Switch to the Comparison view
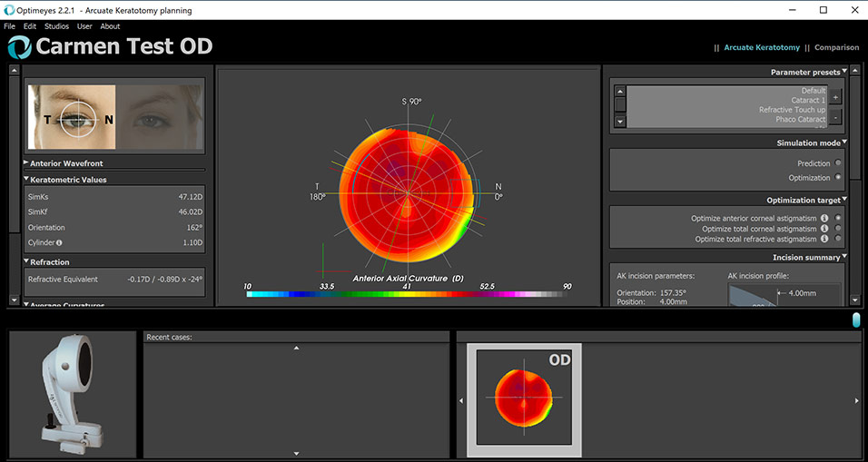The width and height of the screenshot is (868, 462). click(x=836, y=47)
